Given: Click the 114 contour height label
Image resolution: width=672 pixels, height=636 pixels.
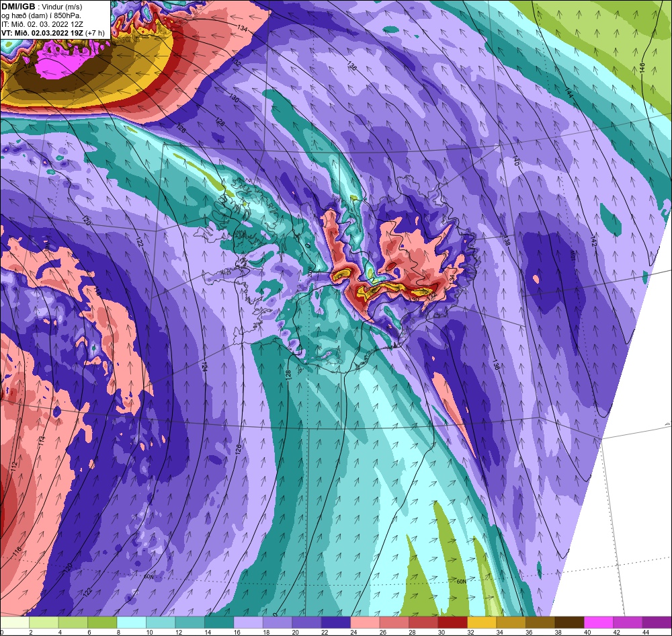Looking at the screenshot, I should pos(42,441).
